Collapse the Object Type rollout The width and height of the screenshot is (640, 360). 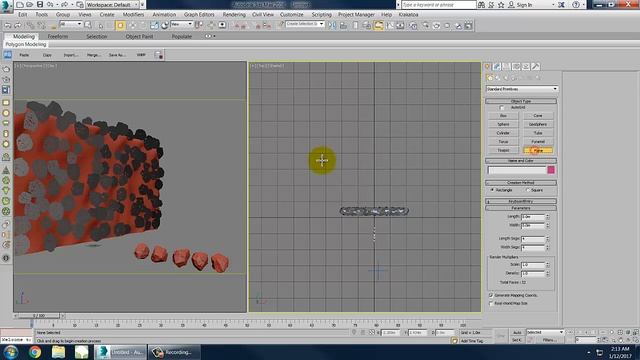(x=521, y=101)
